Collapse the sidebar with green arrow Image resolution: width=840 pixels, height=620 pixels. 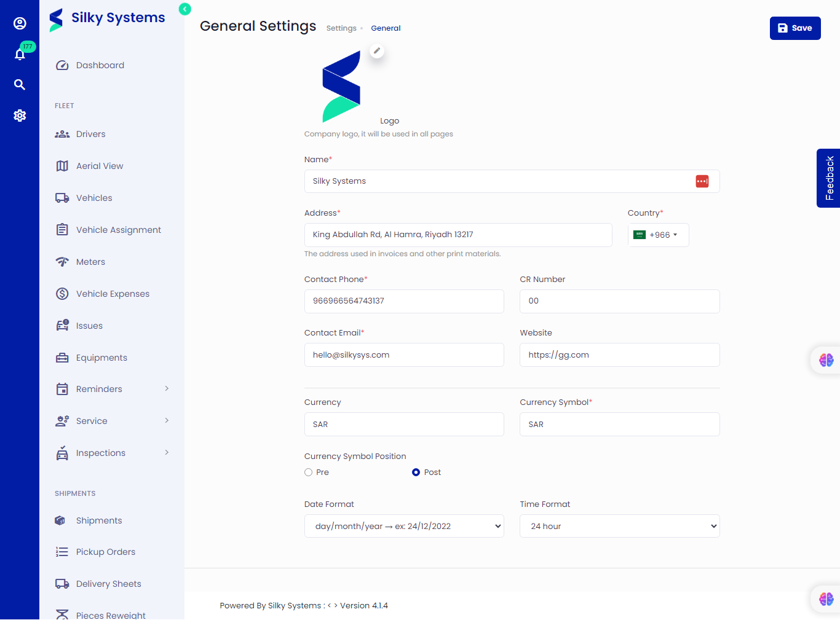184,9
